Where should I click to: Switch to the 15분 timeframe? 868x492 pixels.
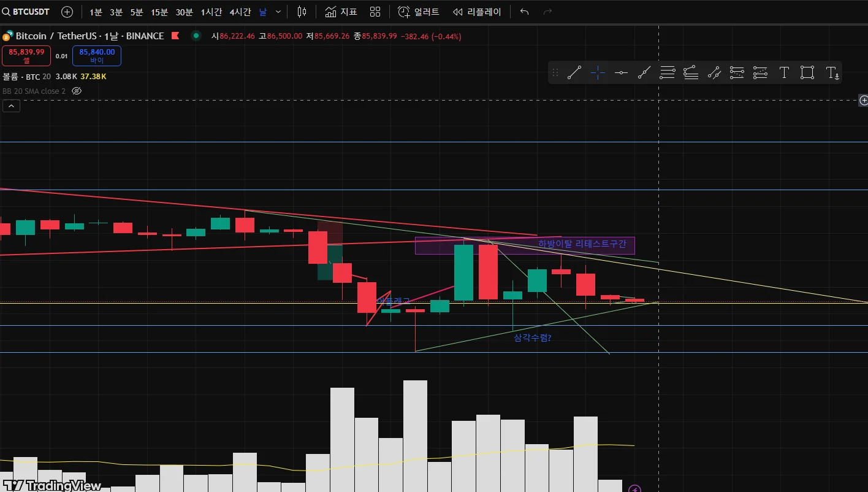click(159, 12)
